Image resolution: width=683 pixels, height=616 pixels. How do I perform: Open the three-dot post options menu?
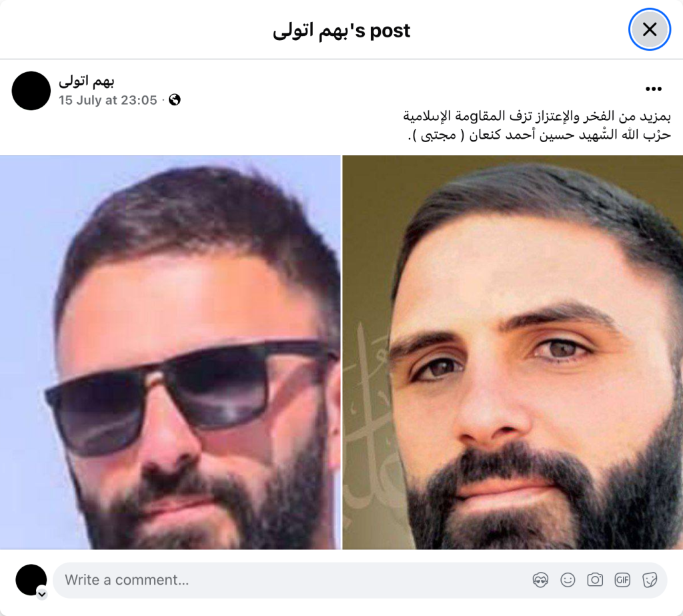pyautogui.click(x=654, y=89)
